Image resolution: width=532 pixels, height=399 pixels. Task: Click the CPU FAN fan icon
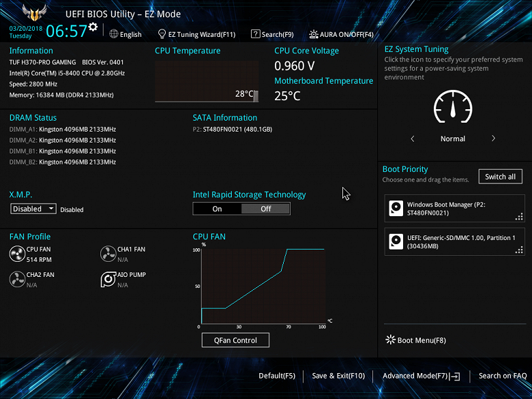[17, 254]
